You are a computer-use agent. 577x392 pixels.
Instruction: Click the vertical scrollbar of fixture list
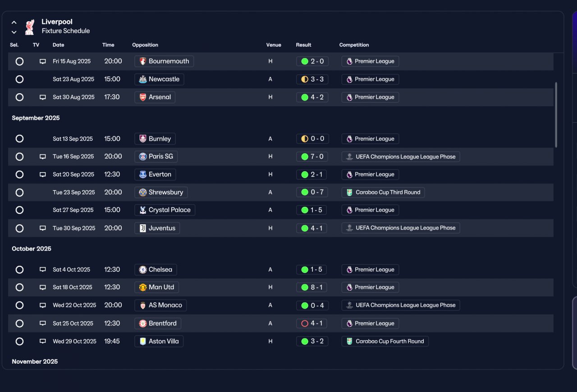tap(556, 114)
